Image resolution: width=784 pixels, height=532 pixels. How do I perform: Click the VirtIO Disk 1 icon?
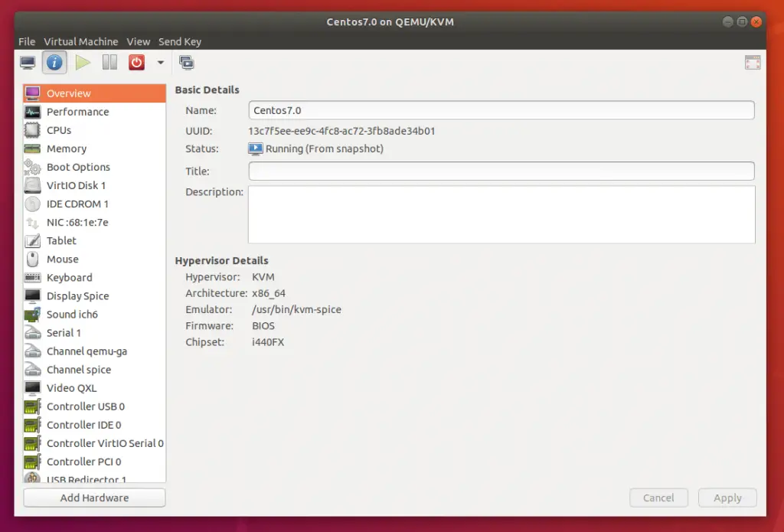32,185
